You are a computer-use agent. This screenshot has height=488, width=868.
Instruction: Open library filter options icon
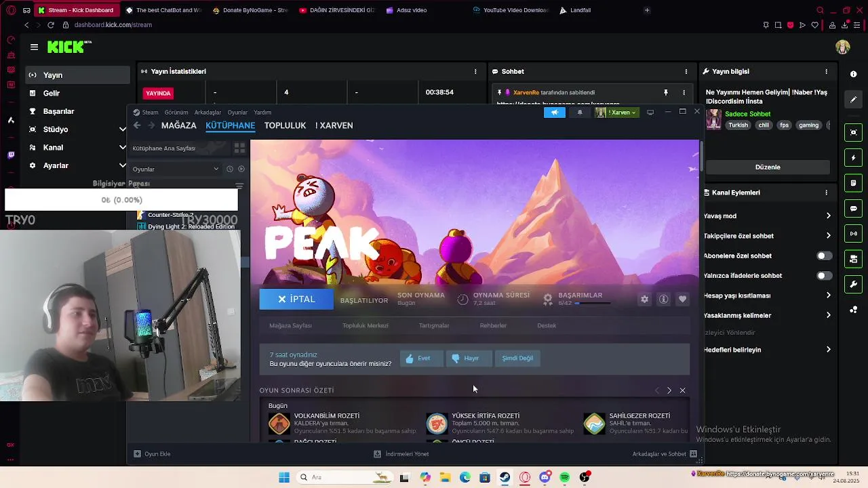click(239, 186)
